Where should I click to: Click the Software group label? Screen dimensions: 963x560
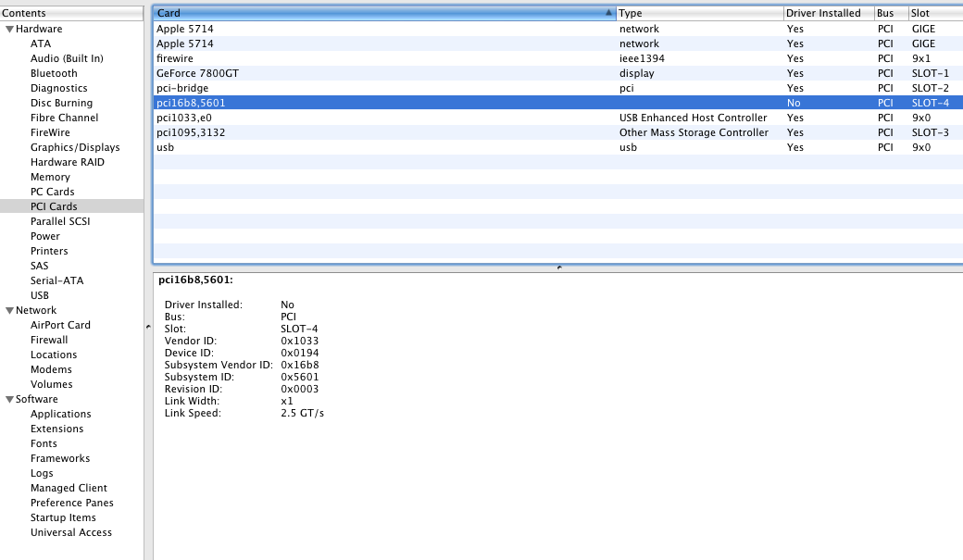37,399
